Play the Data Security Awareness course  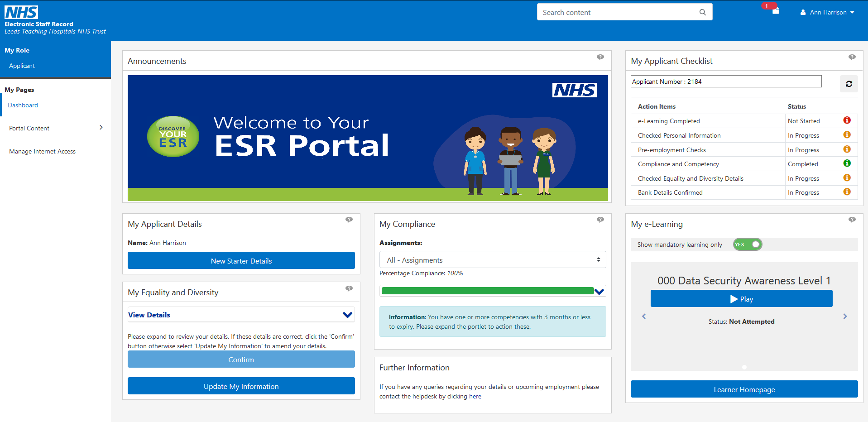741,299
